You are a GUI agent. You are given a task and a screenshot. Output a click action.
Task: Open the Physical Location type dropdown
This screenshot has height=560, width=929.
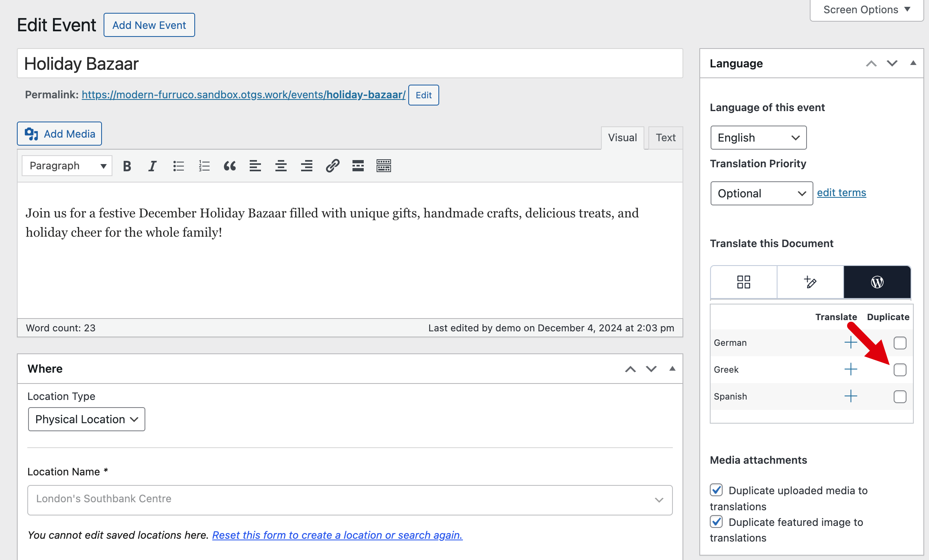click(86, 419)
